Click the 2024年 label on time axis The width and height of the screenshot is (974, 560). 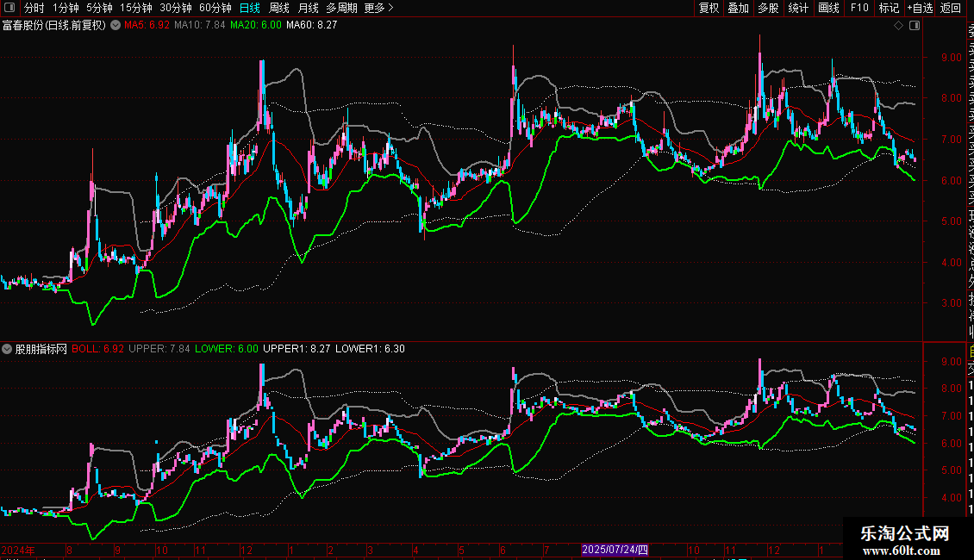(18, 550)
